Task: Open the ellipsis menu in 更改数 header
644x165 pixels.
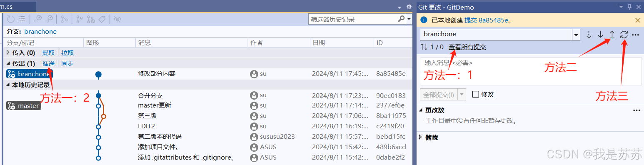Action: (x=636, y=110)
